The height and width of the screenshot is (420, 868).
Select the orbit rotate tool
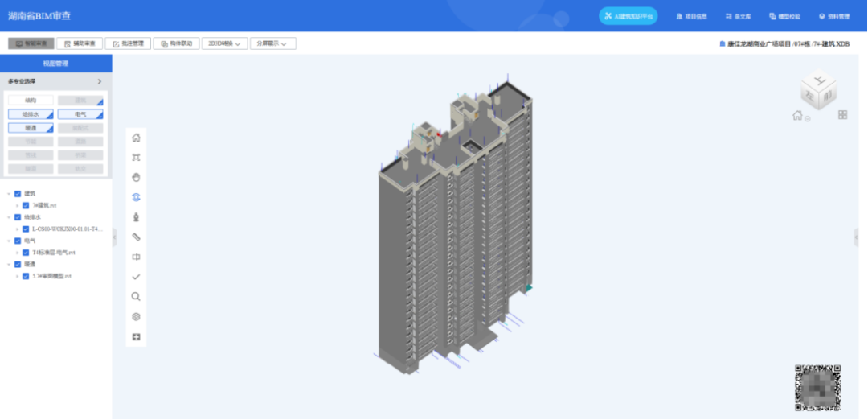pyautogui.click(x=136, y=197)
